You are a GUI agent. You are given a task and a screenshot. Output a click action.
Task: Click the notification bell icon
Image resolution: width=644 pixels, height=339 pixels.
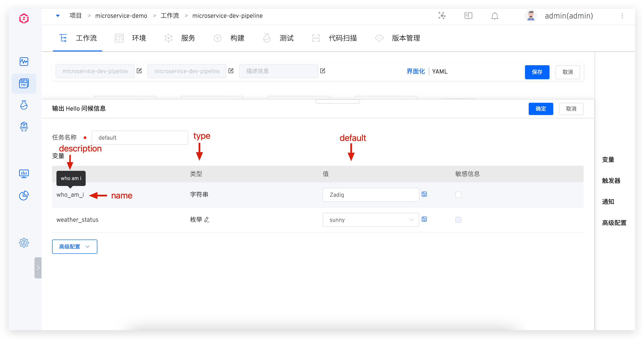point(495,16)
